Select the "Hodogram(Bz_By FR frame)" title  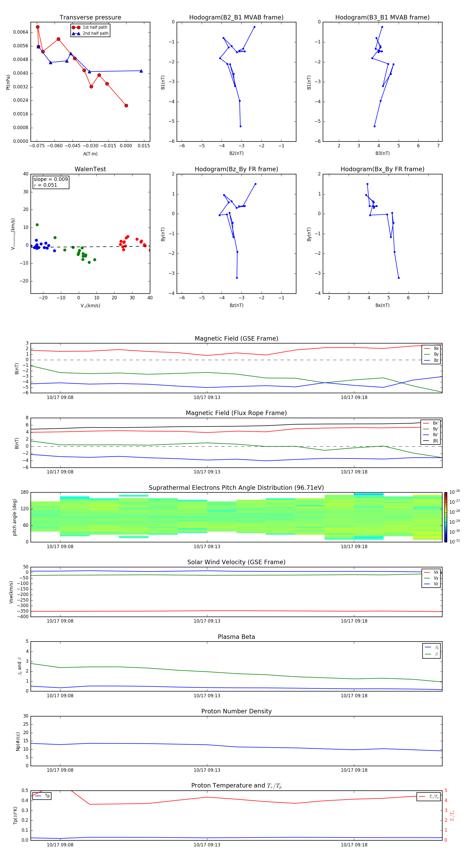236,169
